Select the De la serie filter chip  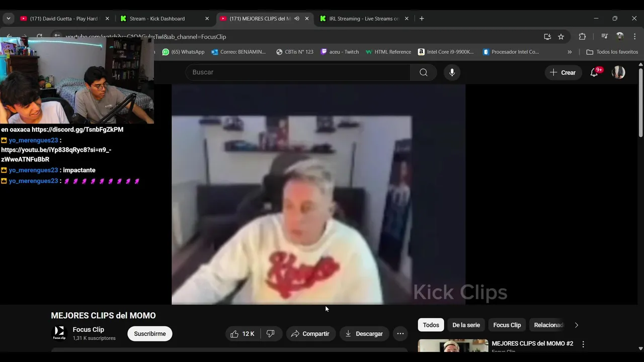click(x=466, y=325)
